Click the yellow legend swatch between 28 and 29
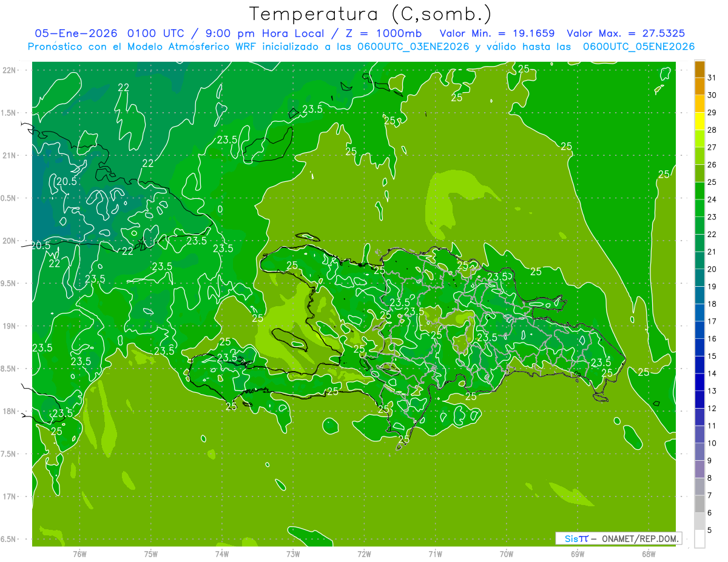Image resolution: width=728 pixels, height=562 pixels. click(x=699, y=121)
